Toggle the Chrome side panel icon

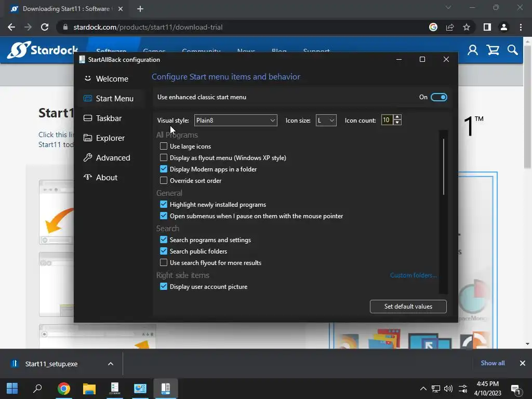tap(487, 27)
